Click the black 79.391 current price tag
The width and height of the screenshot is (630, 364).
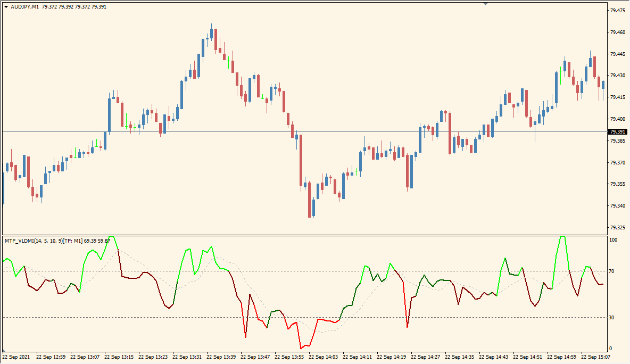tap(618, 132)
